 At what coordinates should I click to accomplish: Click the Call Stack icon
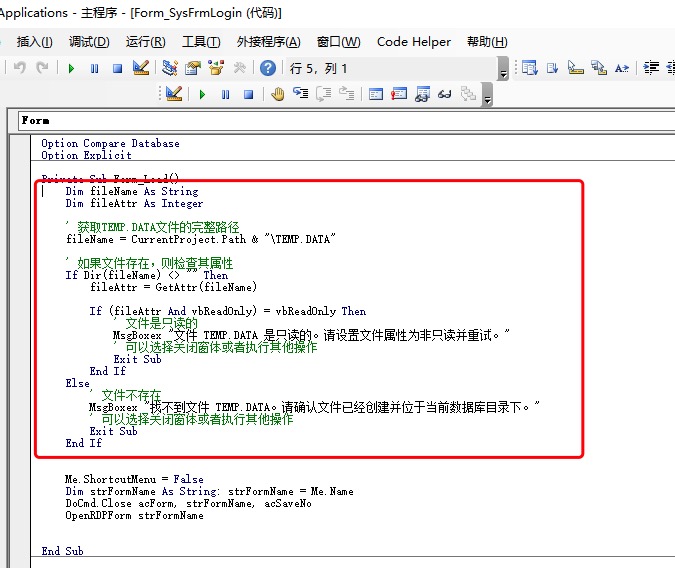[468, 93]
